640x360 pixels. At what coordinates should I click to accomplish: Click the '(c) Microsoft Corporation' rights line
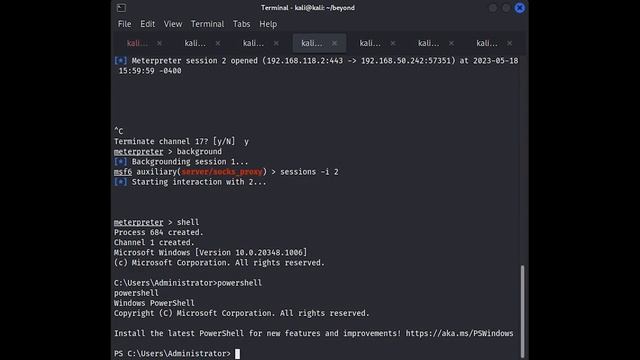(x=219, y=263)
